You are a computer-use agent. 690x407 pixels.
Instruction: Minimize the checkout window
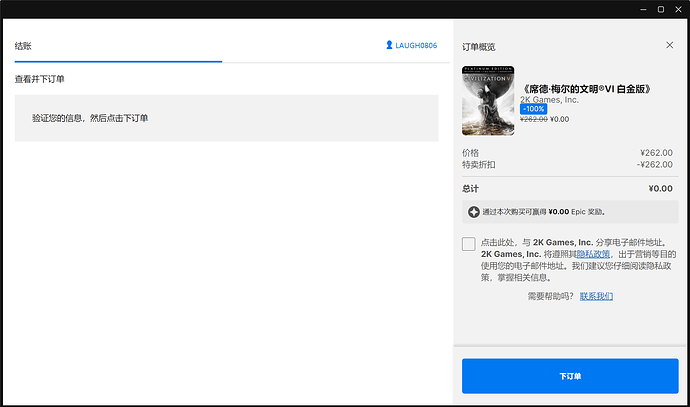(643, 9)
